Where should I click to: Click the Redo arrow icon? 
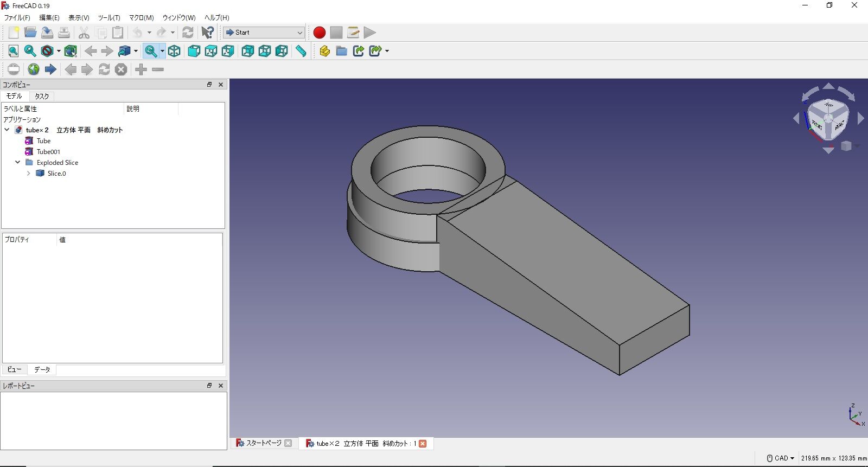click(161, 33)
